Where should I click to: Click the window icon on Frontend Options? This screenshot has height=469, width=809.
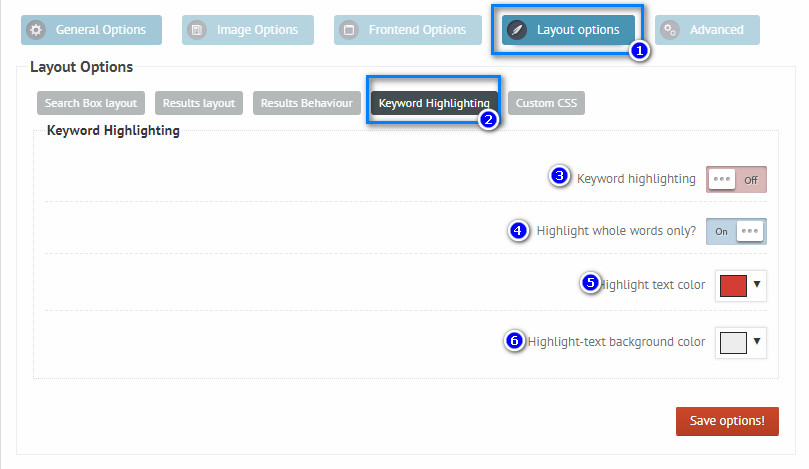(x=350, y=30)
